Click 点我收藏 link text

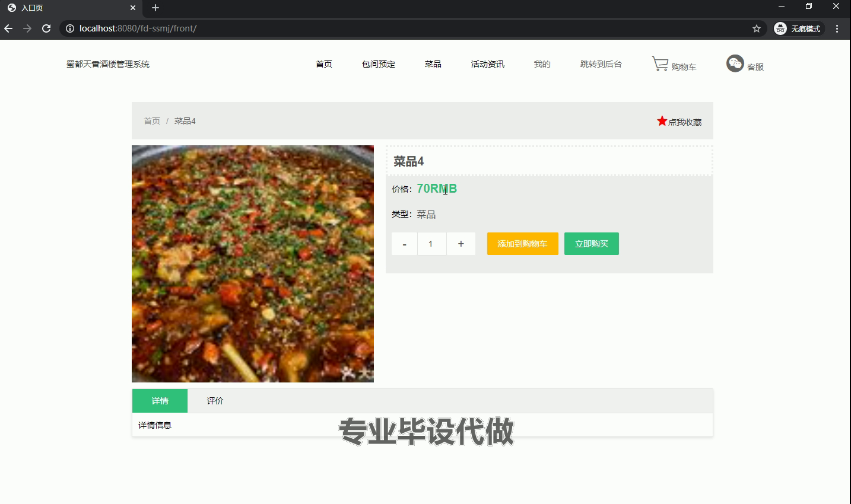pos(685,122)
